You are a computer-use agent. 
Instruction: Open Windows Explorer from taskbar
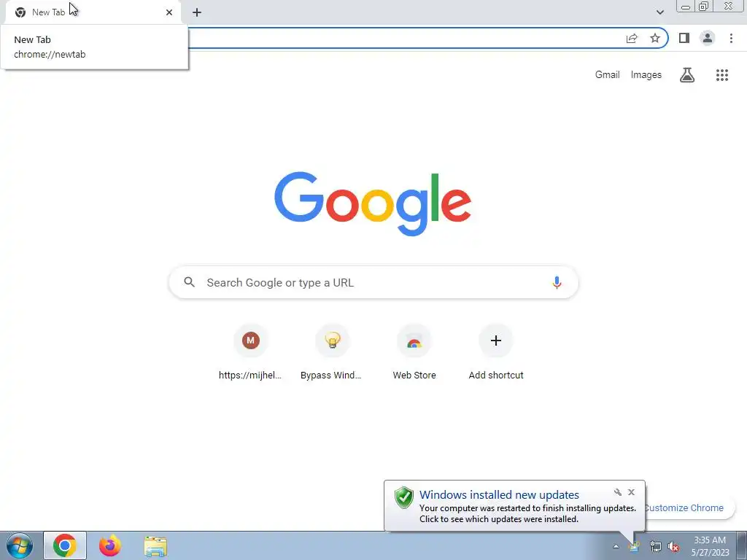pyautogui.click(x=155, y=546)
